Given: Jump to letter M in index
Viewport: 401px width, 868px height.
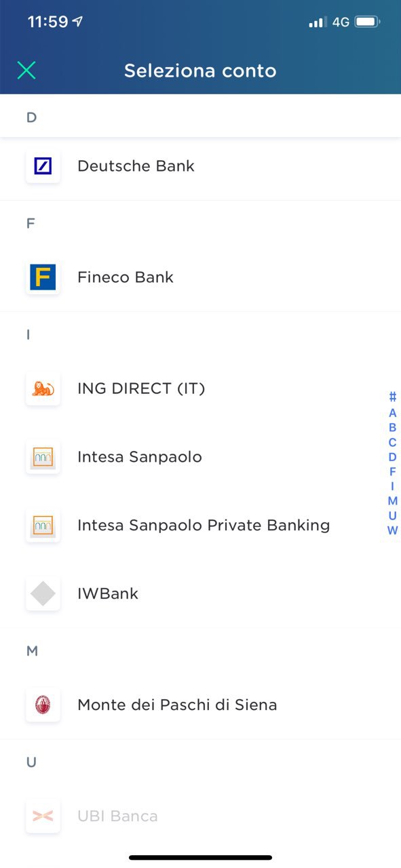Looking at the screenshot, I should [x=392, y=501].
